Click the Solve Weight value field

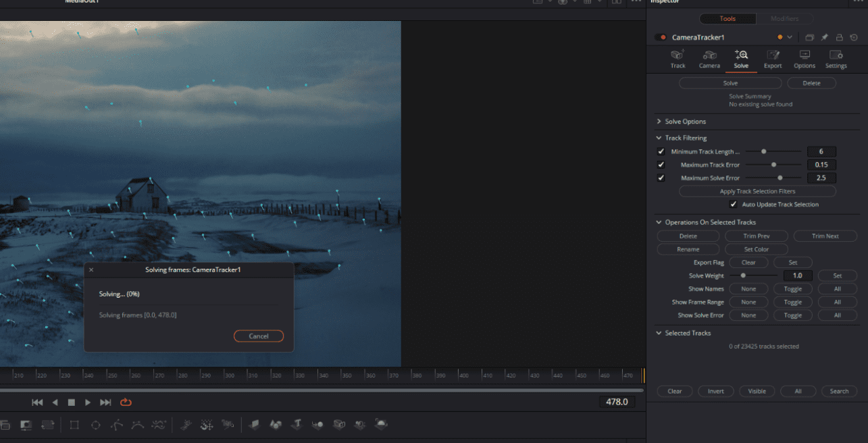click(798, 276)
